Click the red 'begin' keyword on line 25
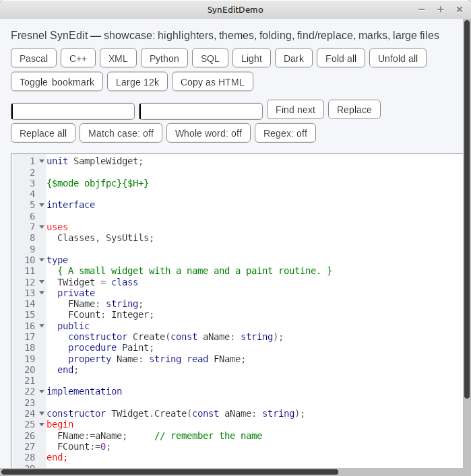The width and height of the screenshot is (471, 476). [x=60, y=424]
